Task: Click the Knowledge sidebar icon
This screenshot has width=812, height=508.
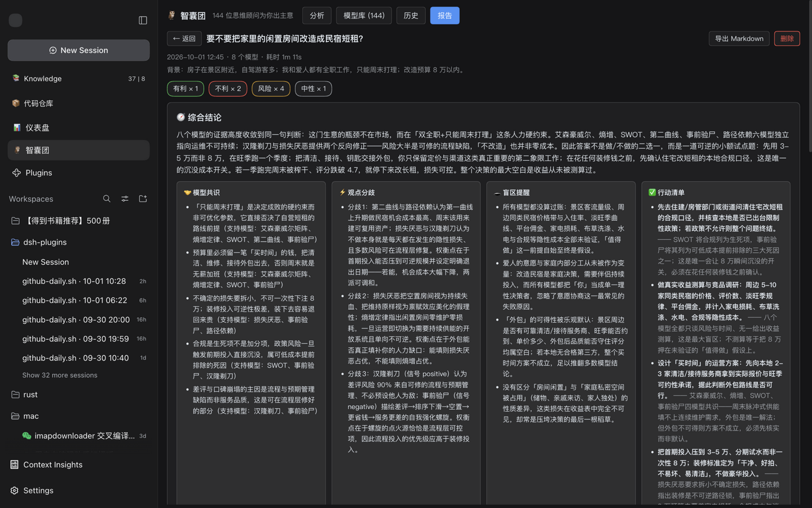Action: coord(16,78)
